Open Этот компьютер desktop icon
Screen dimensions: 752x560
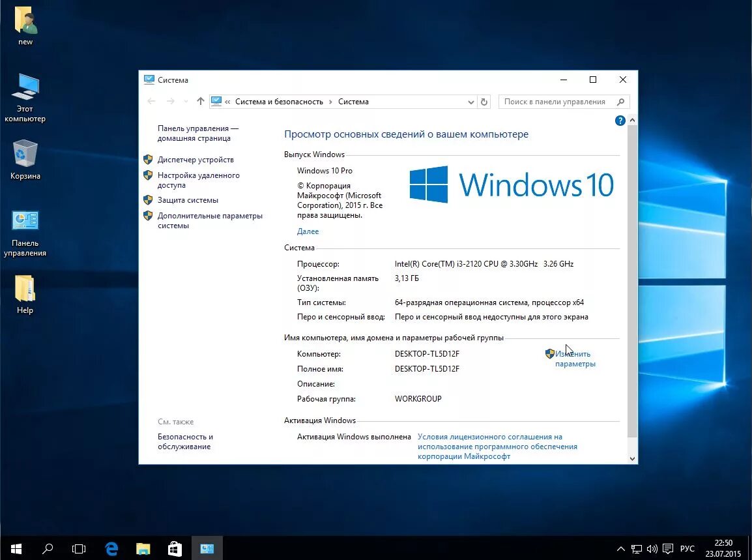pyautogui.click(x=25, y=98)
